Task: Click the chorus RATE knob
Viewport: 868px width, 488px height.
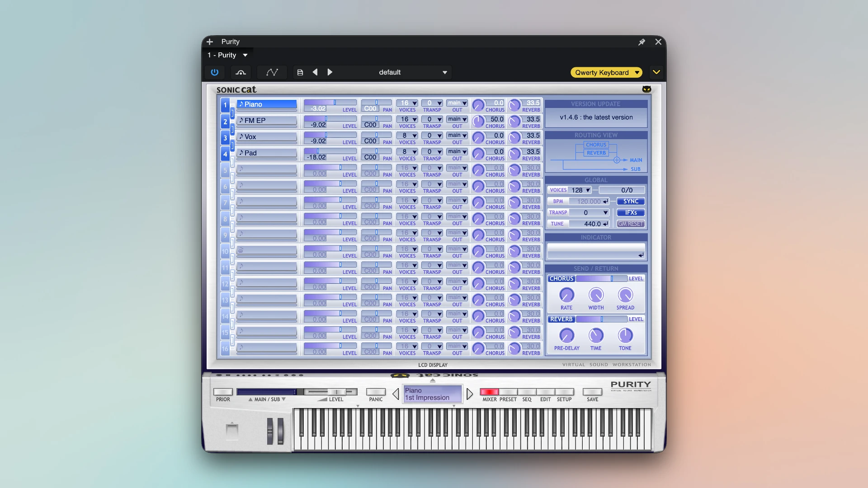Action: pyautogui.click(x=566, y=295)
